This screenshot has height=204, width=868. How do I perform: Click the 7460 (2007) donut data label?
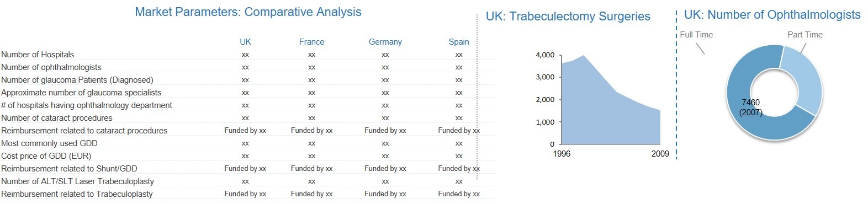tap(751, 108)
